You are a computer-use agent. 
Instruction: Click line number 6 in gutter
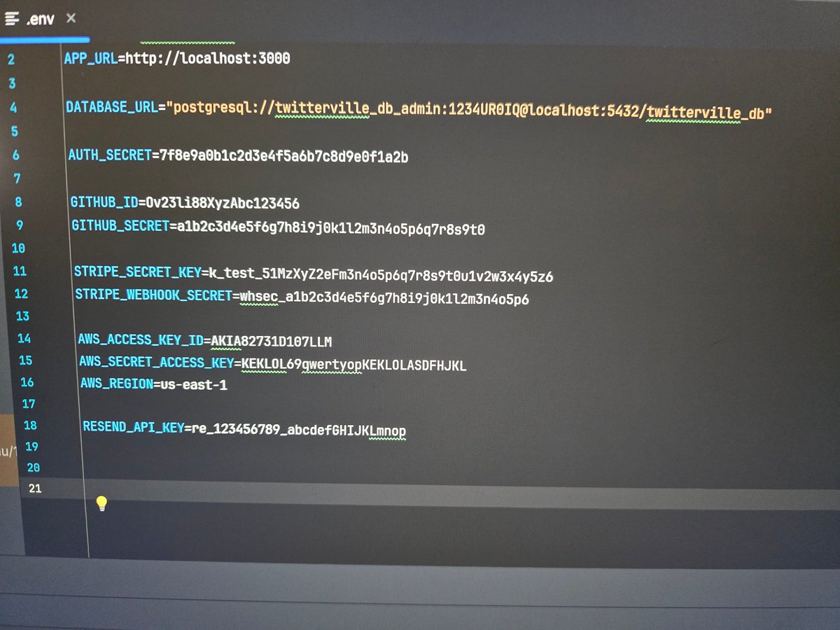16,155
